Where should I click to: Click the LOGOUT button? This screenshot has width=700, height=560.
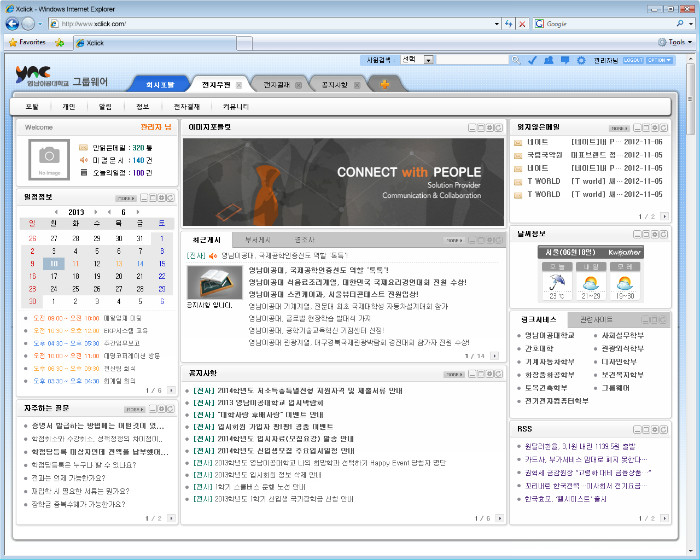tap(633, 60)
